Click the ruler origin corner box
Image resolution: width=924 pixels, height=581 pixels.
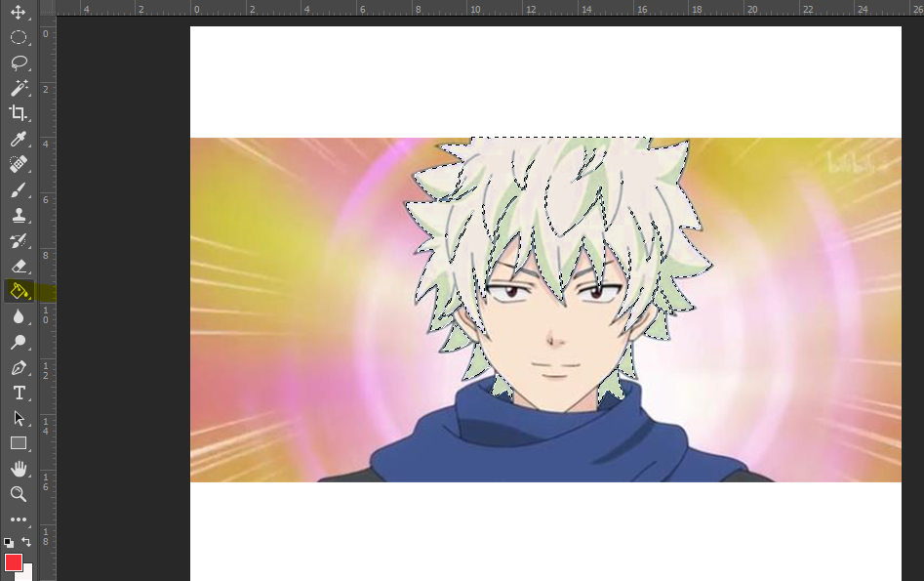coord(47,8)
